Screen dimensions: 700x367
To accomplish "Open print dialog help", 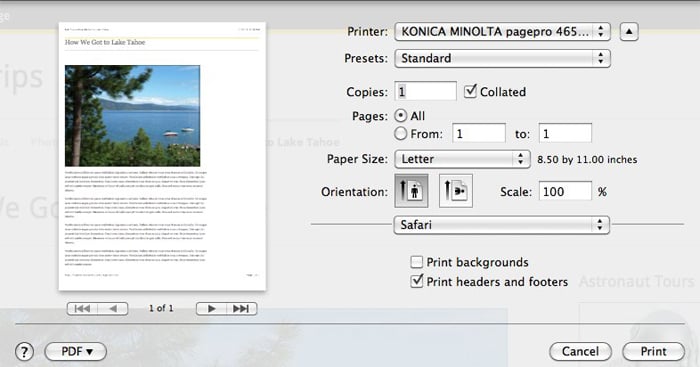I will click(x=25, y=352).
